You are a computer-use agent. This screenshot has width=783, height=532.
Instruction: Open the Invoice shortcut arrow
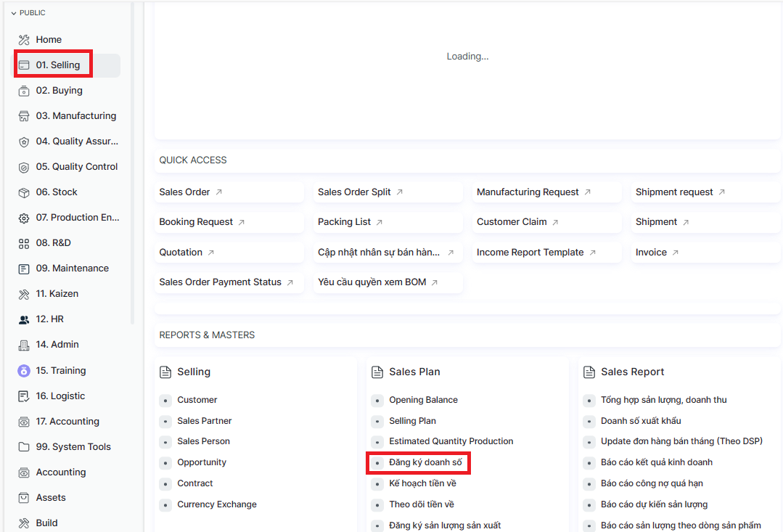[x=676, y=253]
